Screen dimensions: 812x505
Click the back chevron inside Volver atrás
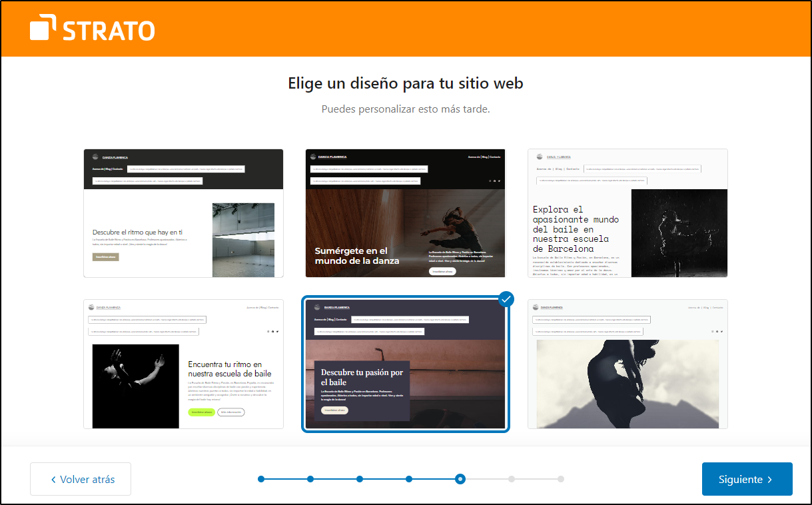[53, 479]
